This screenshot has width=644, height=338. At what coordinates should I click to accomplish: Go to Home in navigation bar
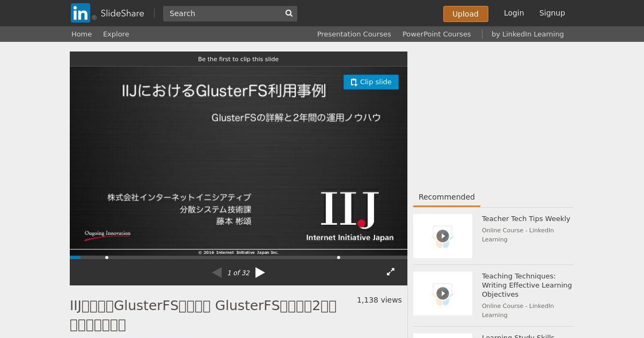(x=82, y=34)
